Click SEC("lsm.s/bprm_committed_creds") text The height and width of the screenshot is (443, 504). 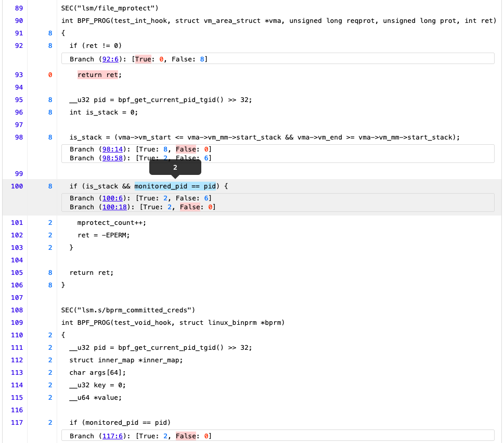(x=128, y=310)
